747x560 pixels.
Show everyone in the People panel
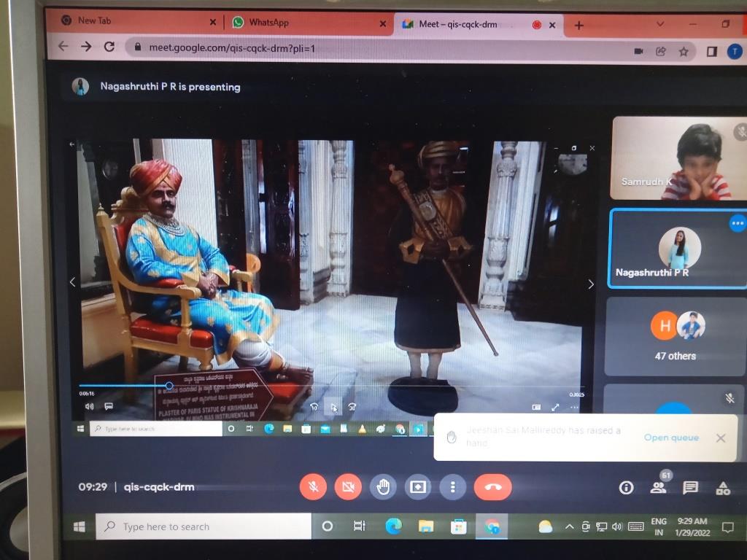click(x=659, y=486)
